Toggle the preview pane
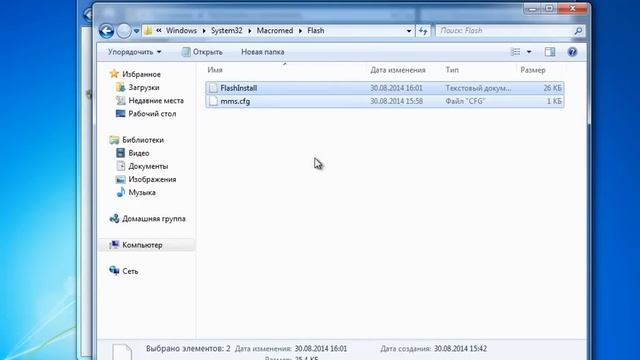The height and width of the screenshot is (360, 640). point(550,52)
